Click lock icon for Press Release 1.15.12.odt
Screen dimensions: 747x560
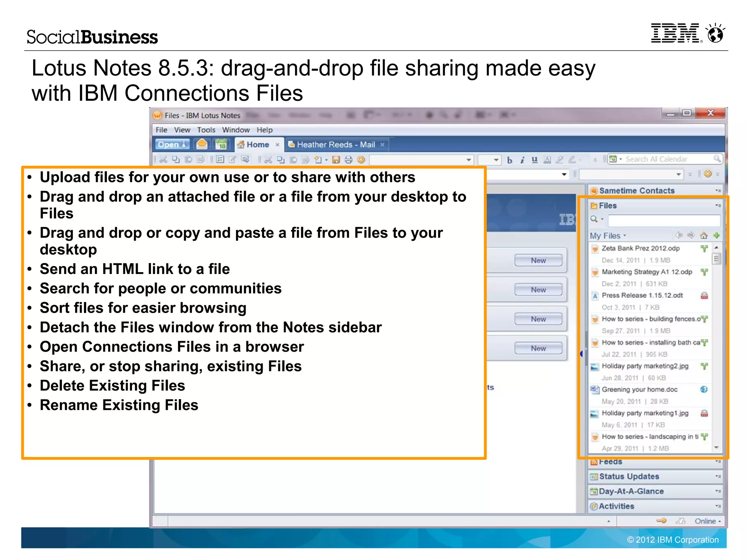click(704, 296)
